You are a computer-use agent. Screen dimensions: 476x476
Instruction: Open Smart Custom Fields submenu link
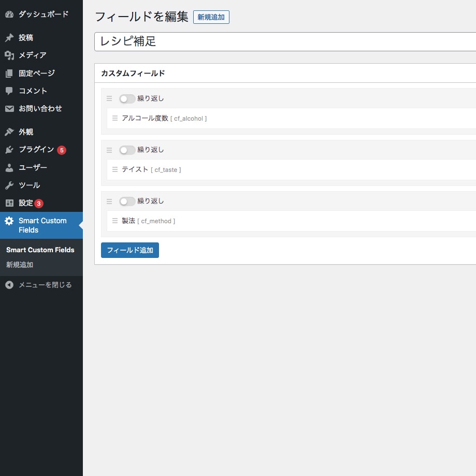[x=40, y=250]
